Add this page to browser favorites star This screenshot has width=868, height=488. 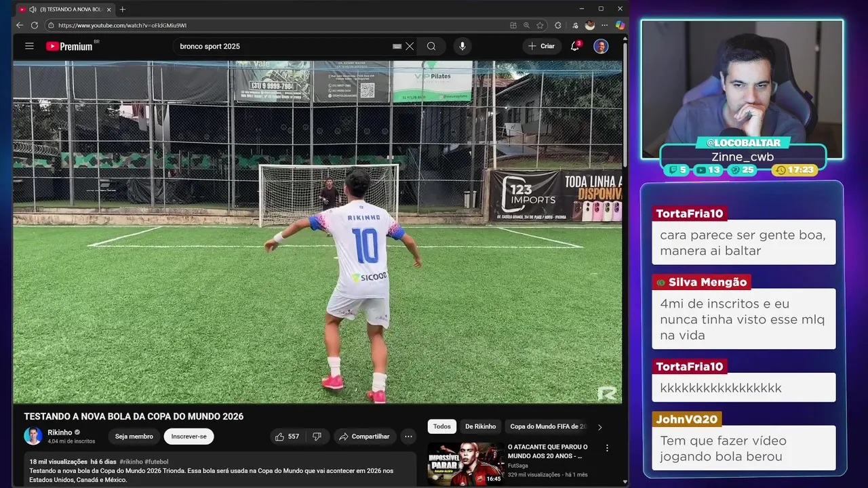[540, 25]
